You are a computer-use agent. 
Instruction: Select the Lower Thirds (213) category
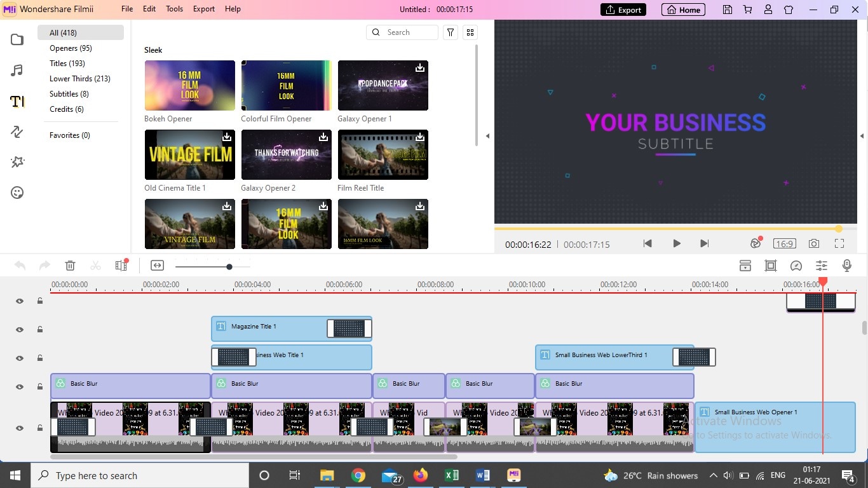tap(80, 79)
